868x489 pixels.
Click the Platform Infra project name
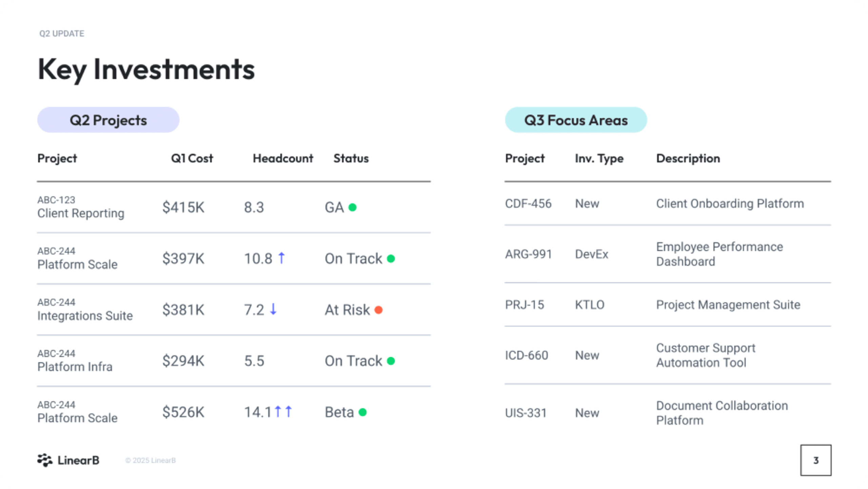pos(75,366)
